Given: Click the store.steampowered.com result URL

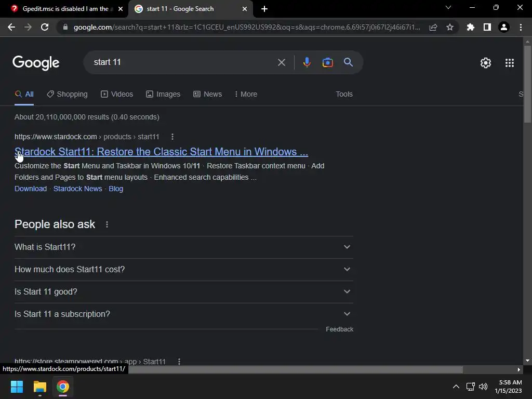Looking at the screenshot, I should pyautogui.click(x=90, y=362).
